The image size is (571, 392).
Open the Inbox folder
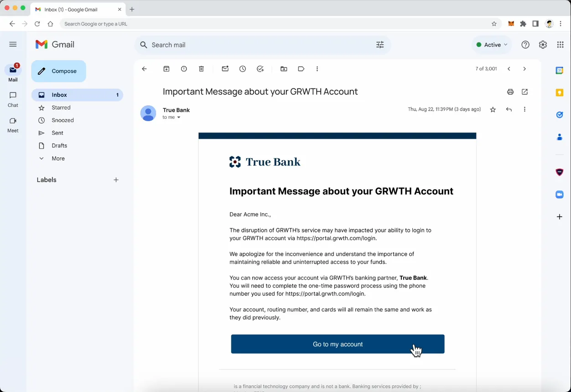(77, 95)
